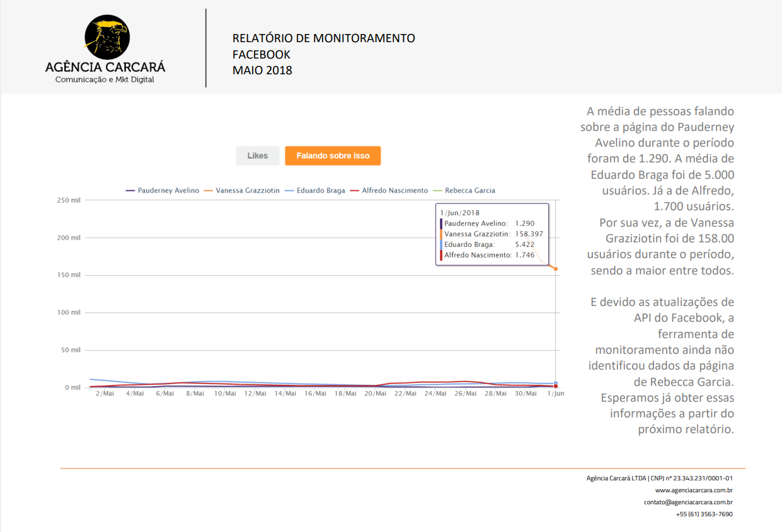
Task: Click the '24/Mai' x-axis date label
Action: click(x=435, y=394)
